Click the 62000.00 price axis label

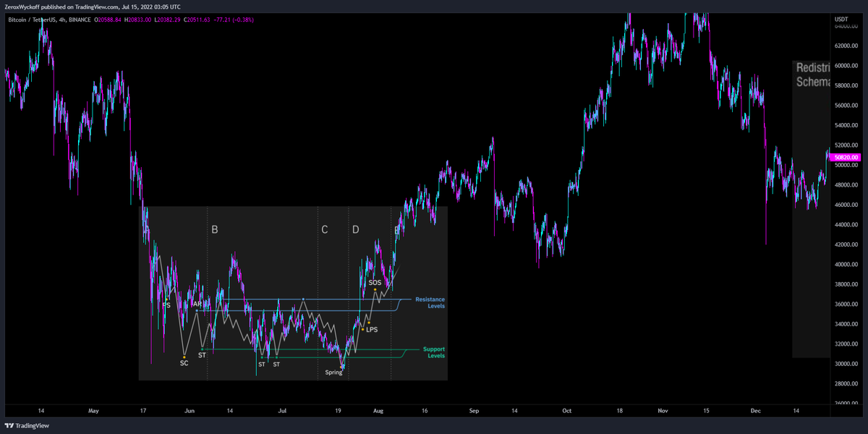[846, 46]
